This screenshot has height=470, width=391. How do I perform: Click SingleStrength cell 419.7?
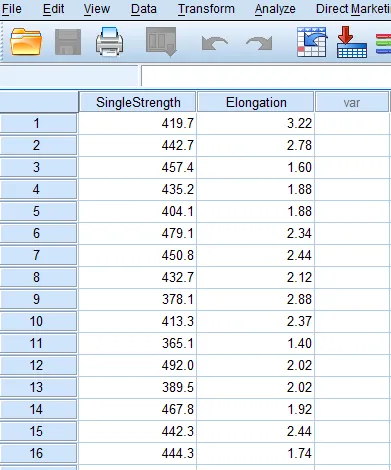coord(138,124)
